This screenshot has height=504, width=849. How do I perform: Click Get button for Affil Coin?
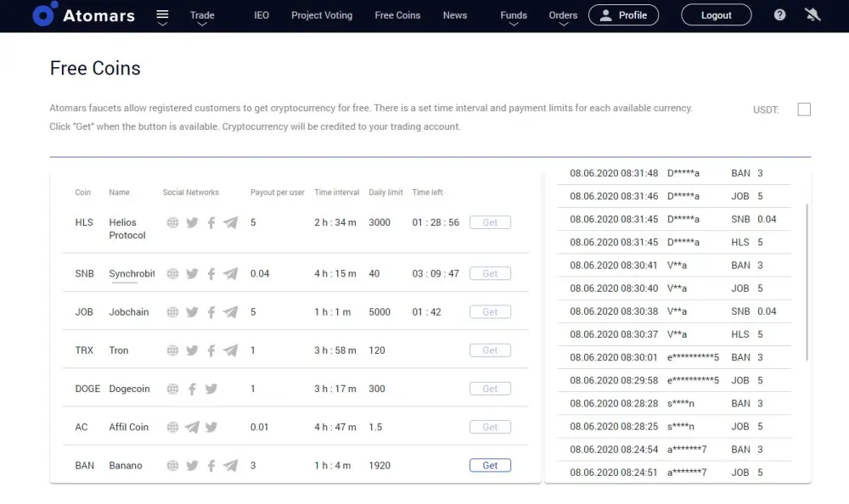(x=490, y=427)
